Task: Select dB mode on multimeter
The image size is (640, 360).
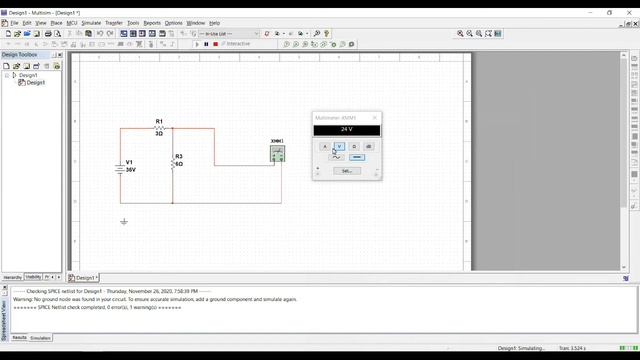Action: [369, 147]
